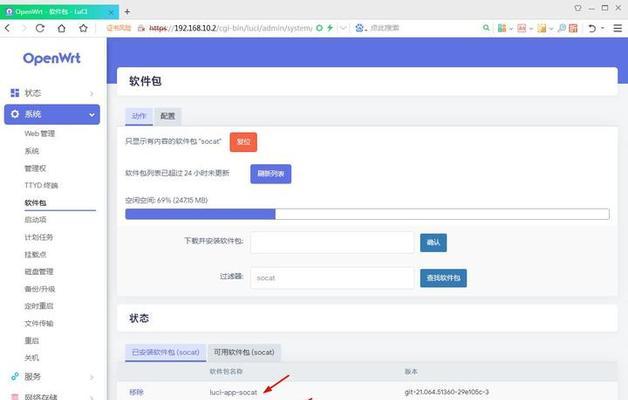Viewport: 628px width, 400px height.
Task: Bookmark this page with the star icon
Action: 83,28
